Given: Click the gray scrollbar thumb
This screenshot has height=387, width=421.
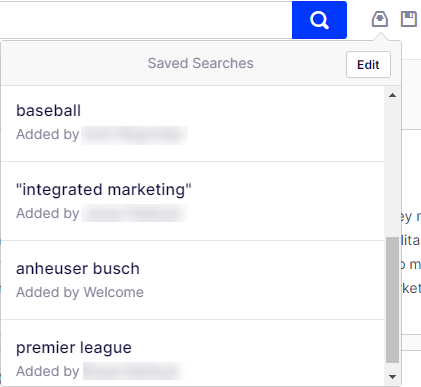Looking at the screenshot, I should (x=393, y=300).
